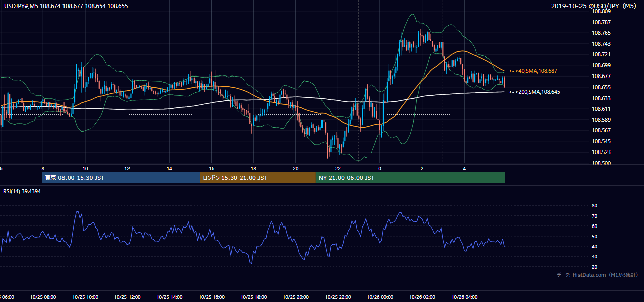Click RSI scale value 40
The height and width of the screenshot is (302, 644).
click(594, 246)
